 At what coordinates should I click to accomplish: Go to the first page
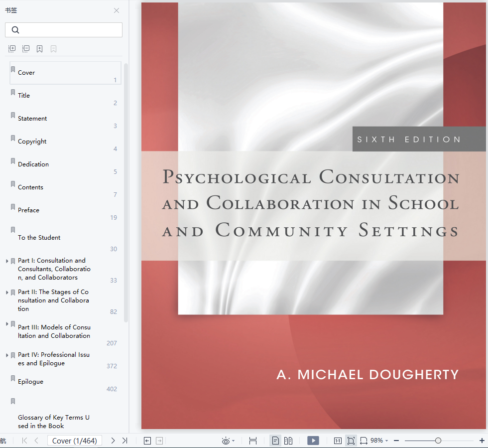24,441
